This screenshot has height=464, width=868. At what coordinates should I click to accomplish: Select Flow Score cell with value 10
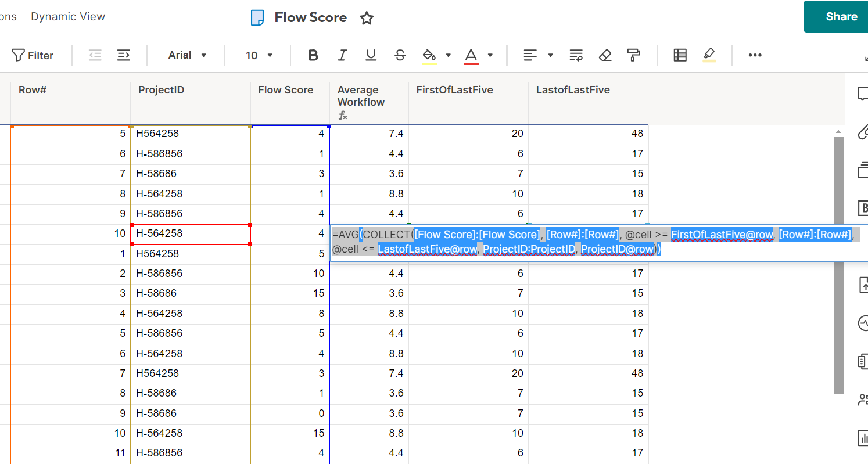point(290,274)
